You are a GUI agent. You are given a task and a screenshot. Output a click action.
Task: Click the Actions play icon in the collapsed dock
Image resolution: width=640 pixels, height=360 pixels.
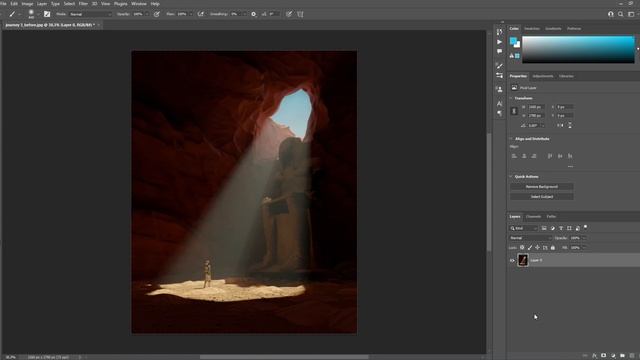pyautogui.click(x=500, y=42)
